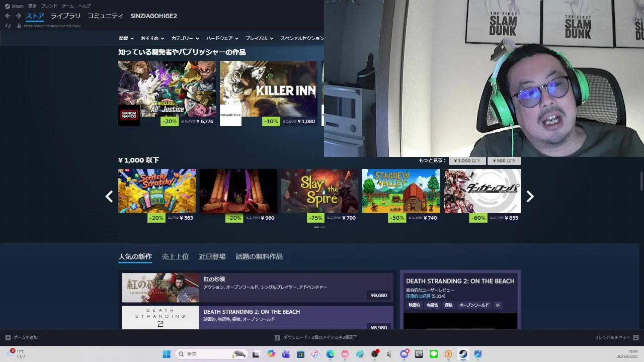Screen dimensions: 644x362
Task: Open Task View from the taskbar
Action: click(256, 354)
